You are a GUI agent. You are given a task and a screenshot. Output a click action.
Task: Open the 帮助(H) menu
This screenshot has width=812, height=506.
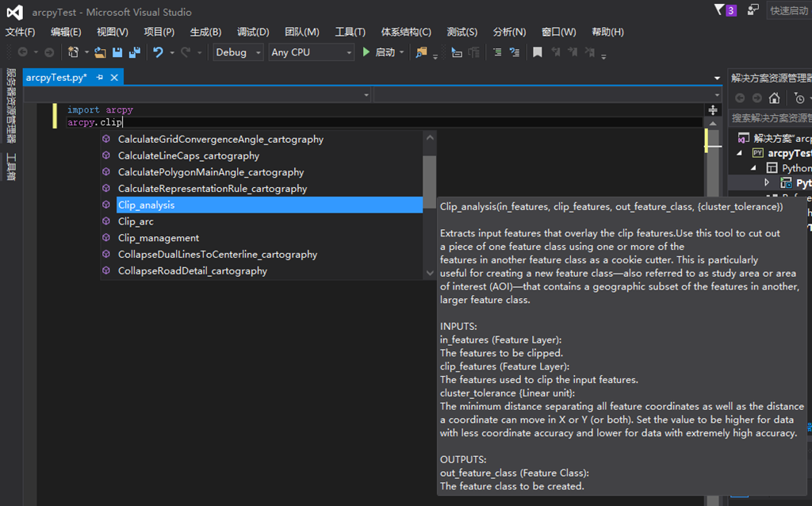pos(607,32)
